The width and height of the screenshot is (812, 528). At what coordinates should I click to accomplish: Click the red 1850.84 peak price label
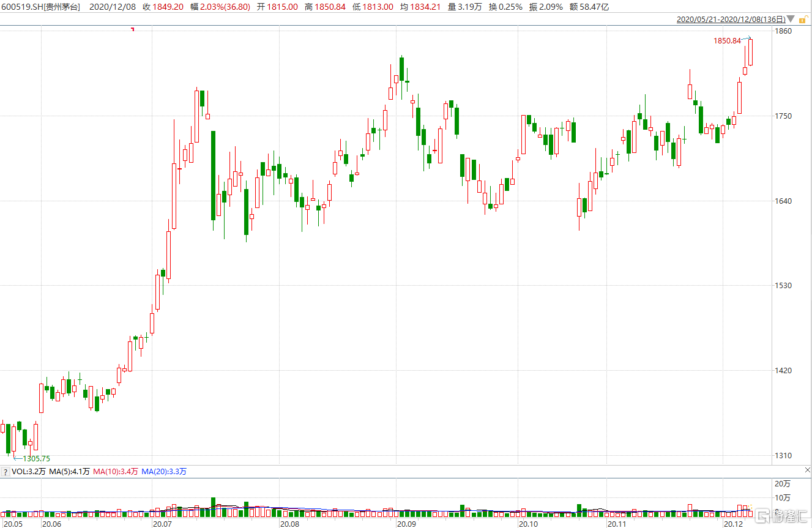pos(727,41)
